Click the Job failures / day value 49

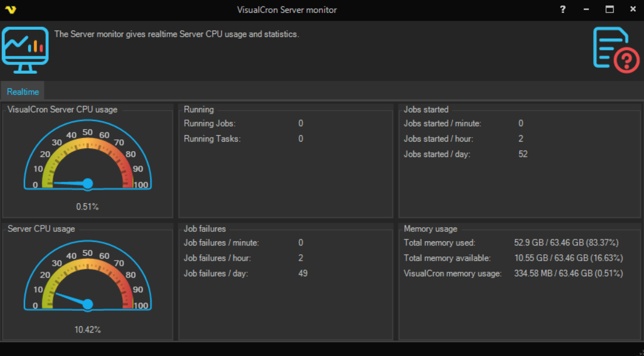tap(302, 273)
